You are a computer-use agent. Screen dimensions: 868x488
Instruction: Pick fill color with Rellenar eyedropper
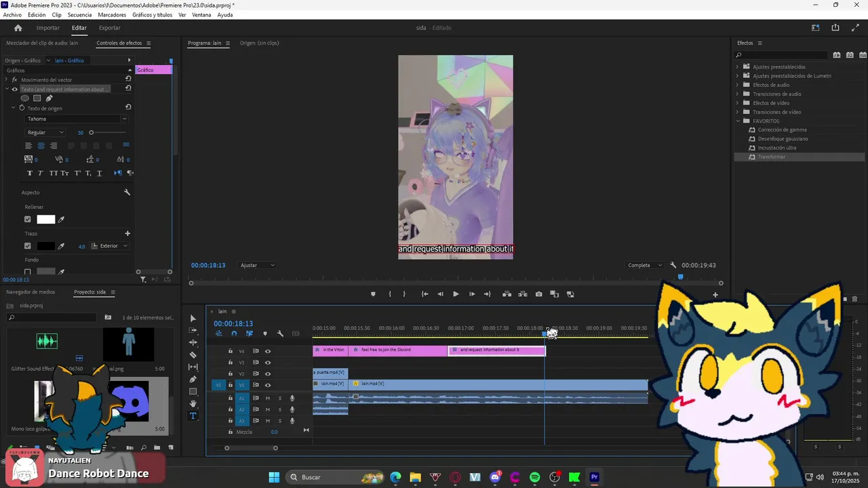62,219
